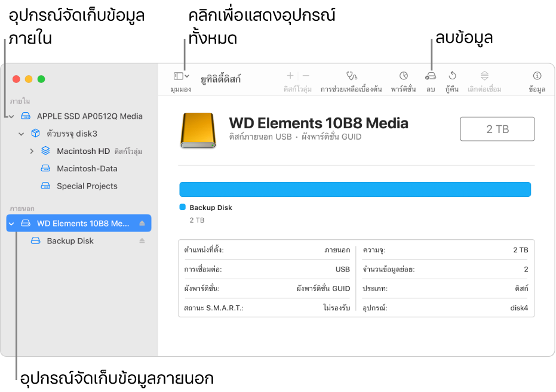556x392 pixels.
Task: Click the Macintosh HD layered icon
Action: click(45, 151)
